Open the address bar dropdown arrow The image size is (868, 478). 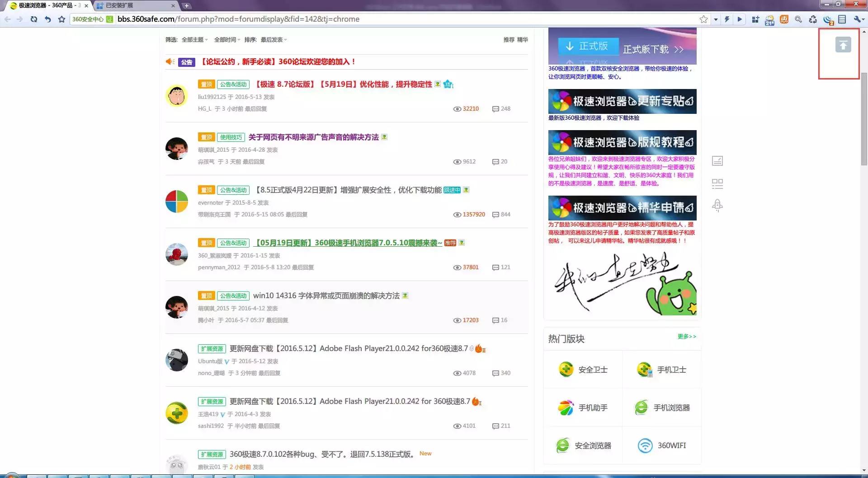coord(716,19)
